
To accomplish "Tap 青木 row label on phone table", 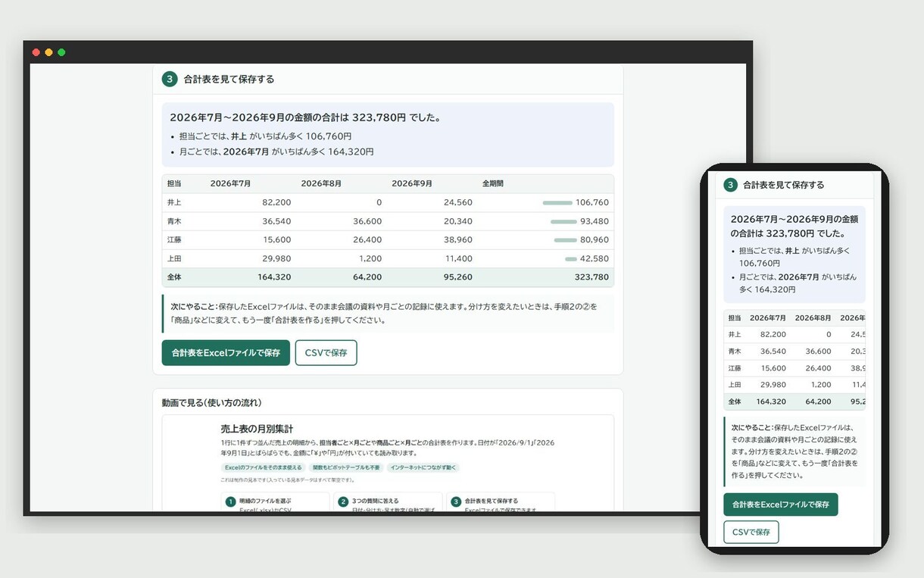I will [x=735, y=351].
